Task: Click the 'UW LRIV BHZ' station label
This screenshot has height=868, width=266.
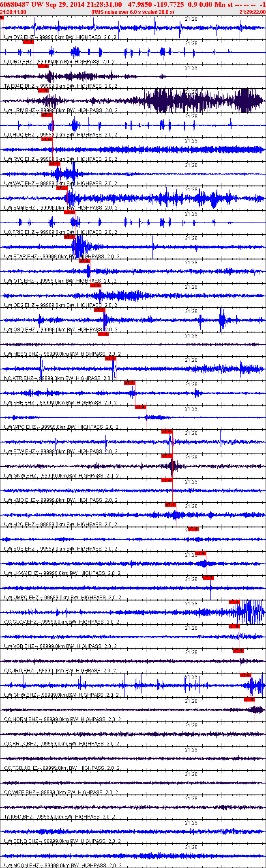Action: click(x=20, y=110)
